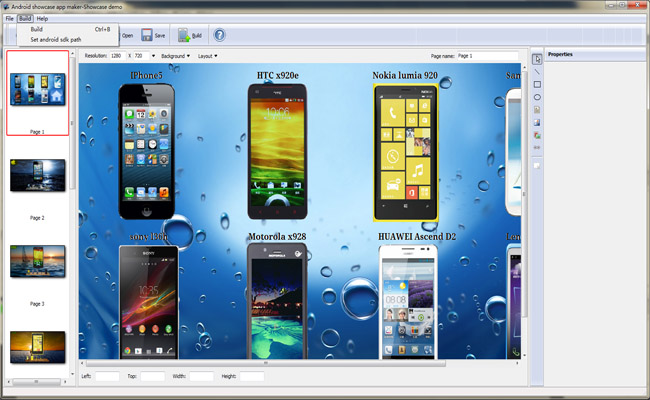Click the HTC x920e phone image

(277, 151)
